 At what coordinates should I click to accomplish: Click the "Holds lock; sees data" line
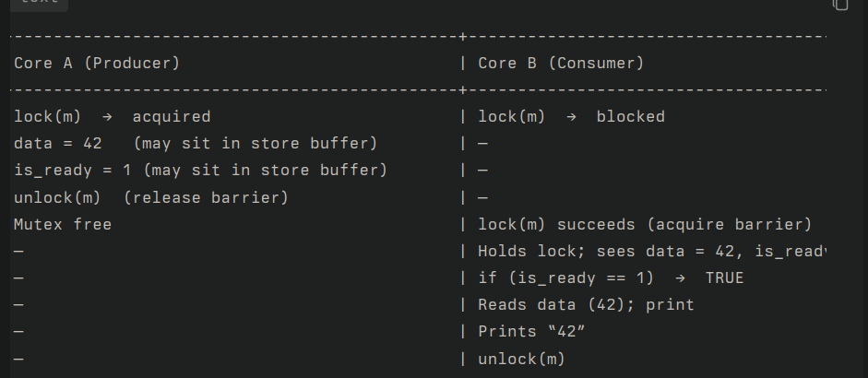pos(651,252)
